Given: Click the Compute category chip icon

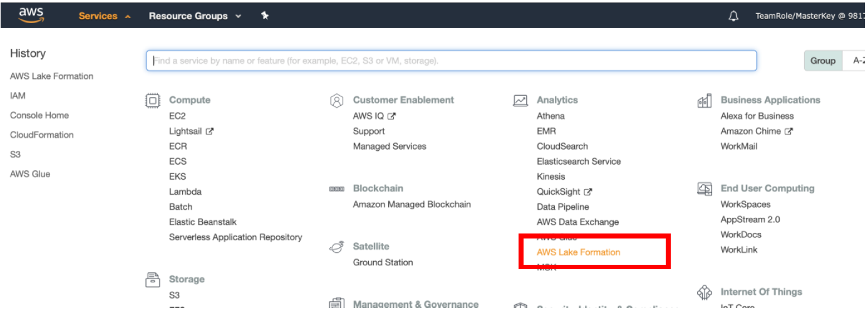Looking at the screenshot, I should coord(152,100).
